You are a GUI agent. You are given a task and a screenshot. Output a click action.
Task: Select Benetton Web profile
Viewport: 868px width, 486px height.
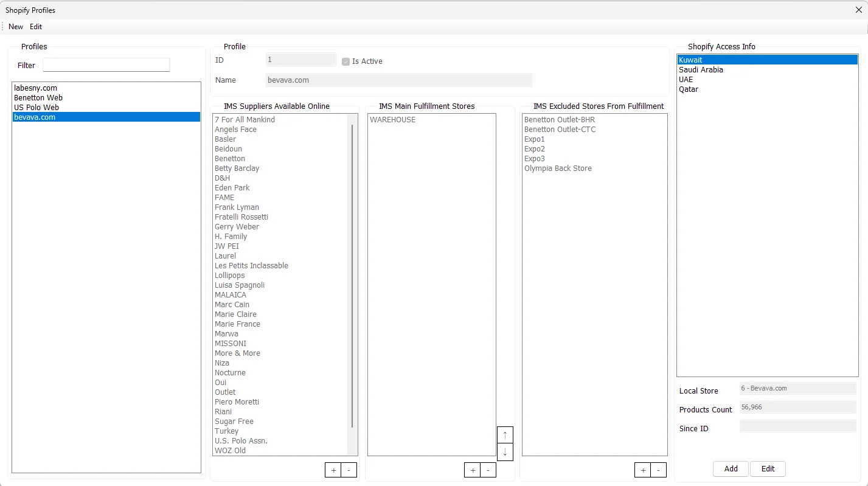pyautogui.click(x=106, y=98)
